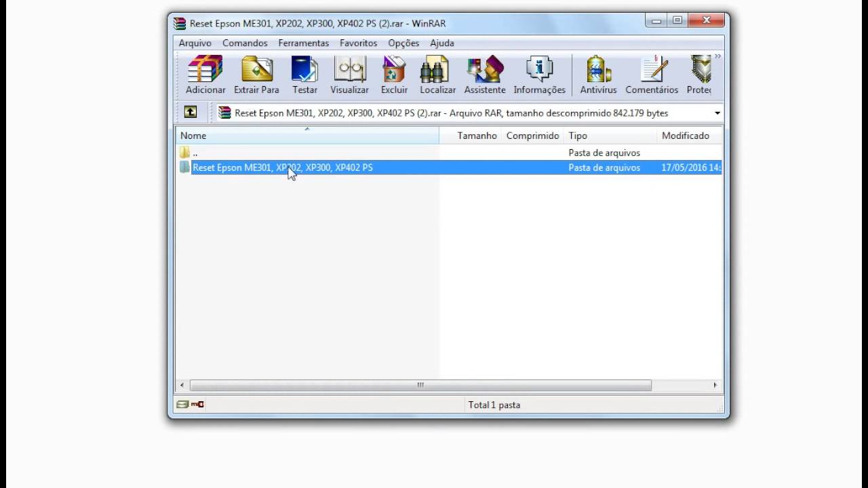Open the Comandos menu

(x=245, y=43)
